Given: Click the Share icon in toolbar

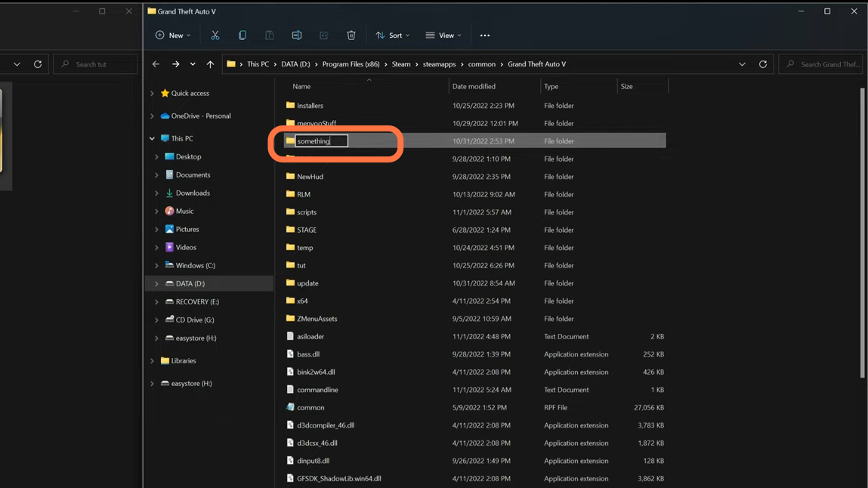Looking at the screenshot, I should pyautogui.click(x=324, y=36).
